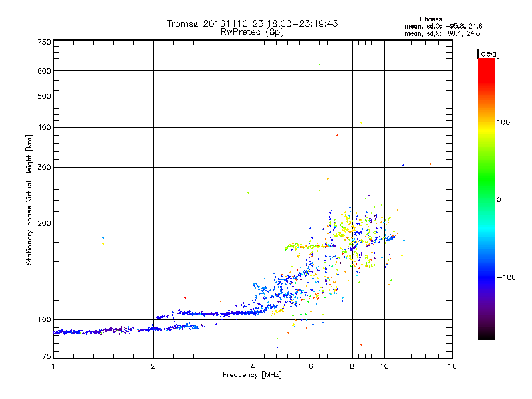Viewport: 532px width, 399px height.
Task: Click the plot title 'Tromsø 20161110 23:18:00-23:19:43'
Action: 252,23
